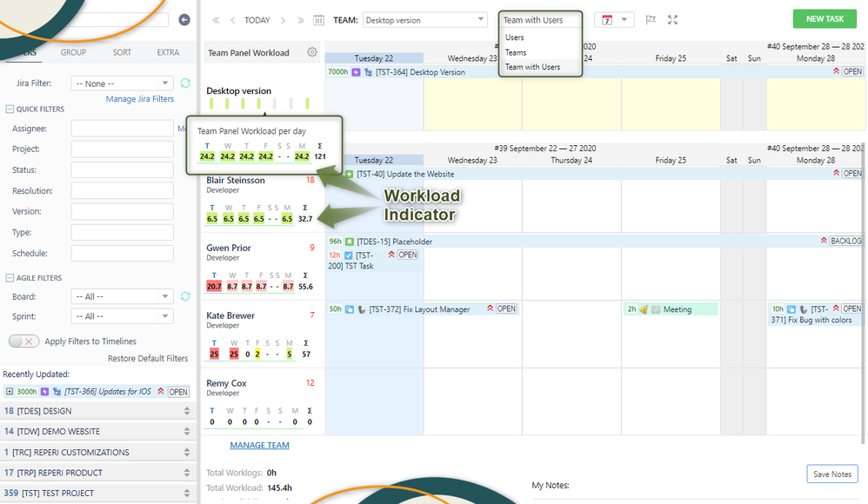Open the Manage Team link
This screenshot has height=504, width=868.
259,445
